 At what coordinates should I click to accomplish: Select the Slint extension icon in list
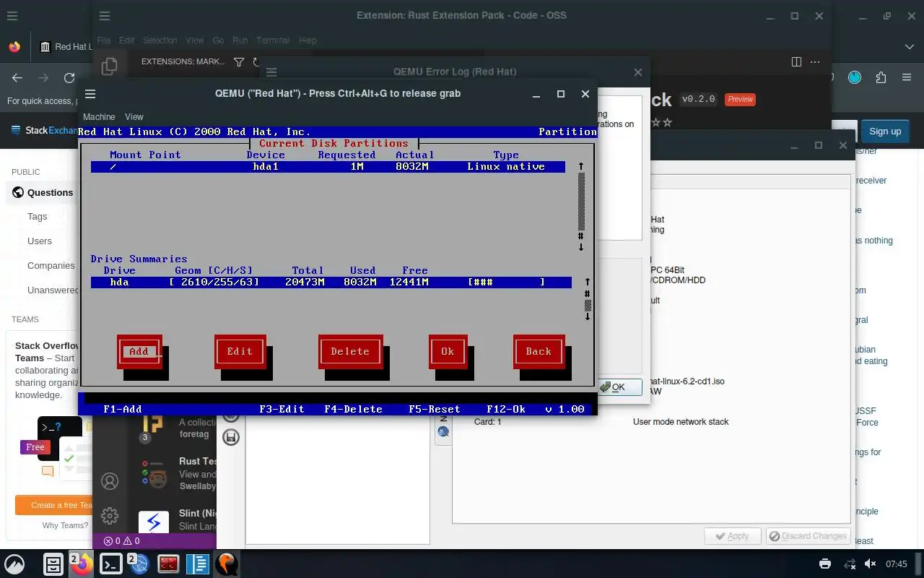(x=154, y=522)
